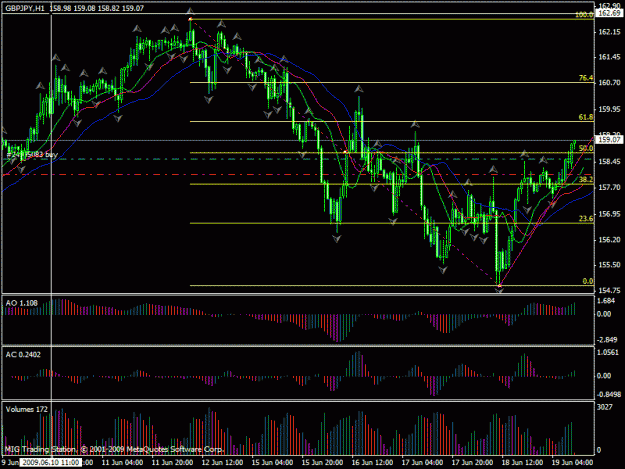Image resolution: width=625 pixels, height=469 pixels.
Task: Select the 38.2 Fibonacci level label
Action: (x=586, y=180)
